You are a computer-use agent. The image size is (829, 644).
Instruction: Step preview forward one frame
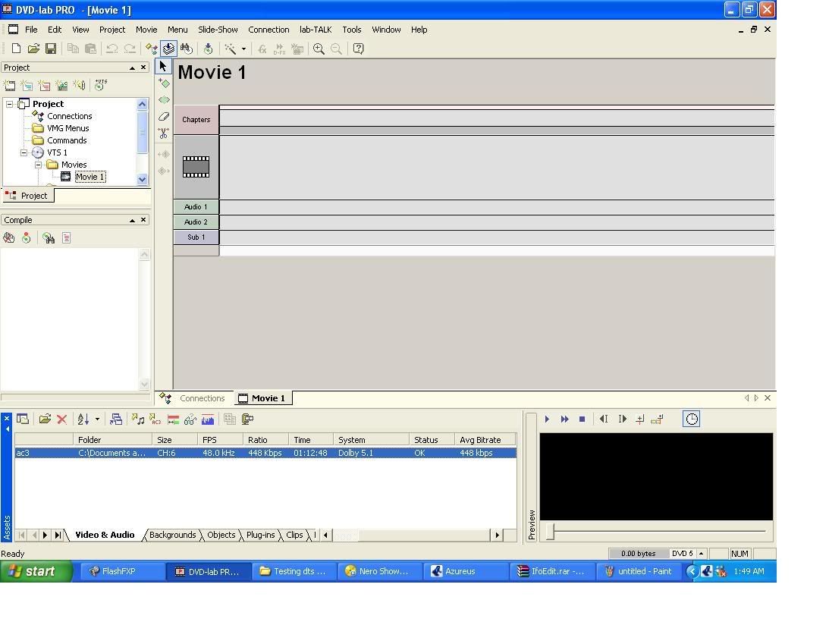pos(622,419)
